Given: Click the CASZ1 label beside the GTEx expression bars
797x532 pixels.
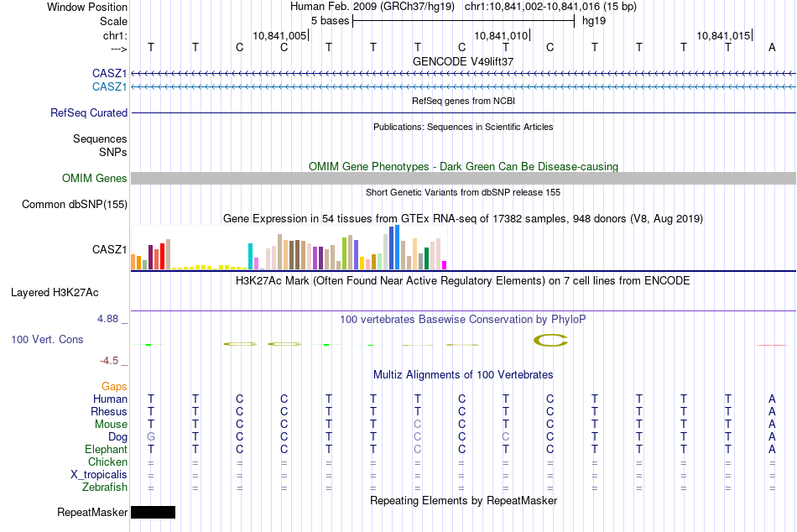Looking at the screenshot, I should (x=109, y=249).
